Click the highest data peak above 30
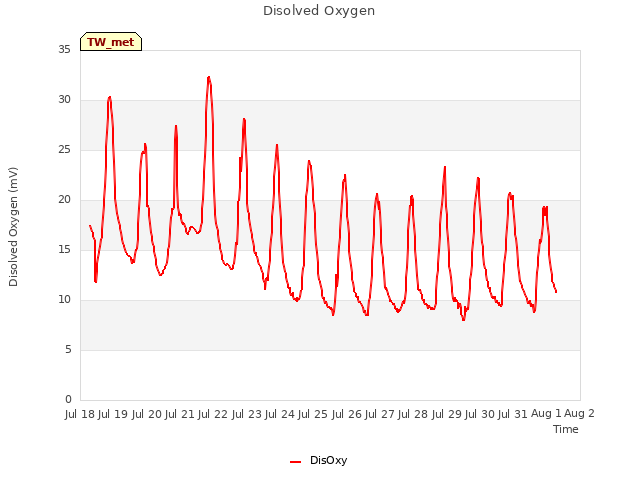640x480 pixels. point(209,77)
